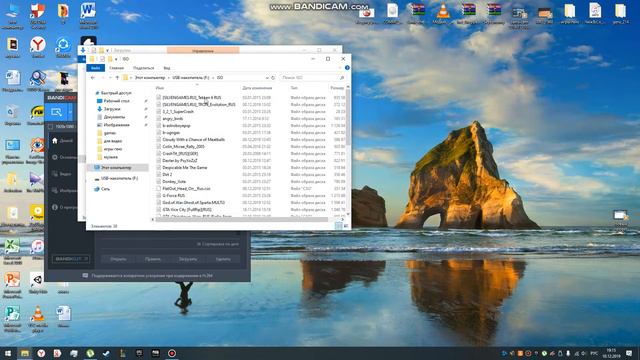Open Документы in navigation pane
This screenshot has width=640, height=360.
(x=114, y=117)
